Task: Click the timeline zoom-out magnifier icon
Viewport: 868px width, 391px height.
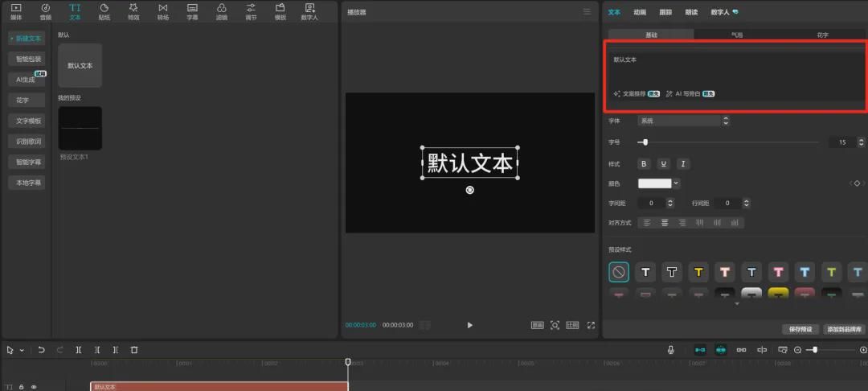Action: [798, 350]
